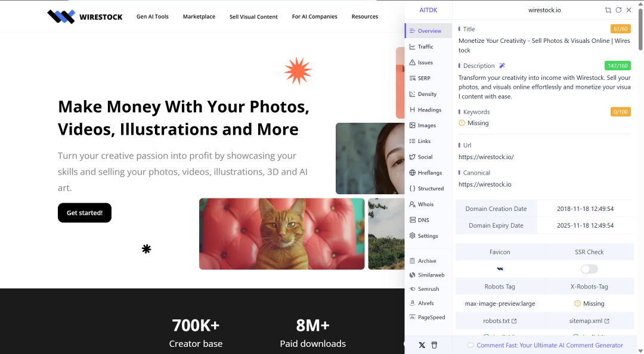Image resolution: width=644 pixels, height=354 pixels.
Task: Click the Url value https://wirestock.io/
Action: click(x=487, y=157)
